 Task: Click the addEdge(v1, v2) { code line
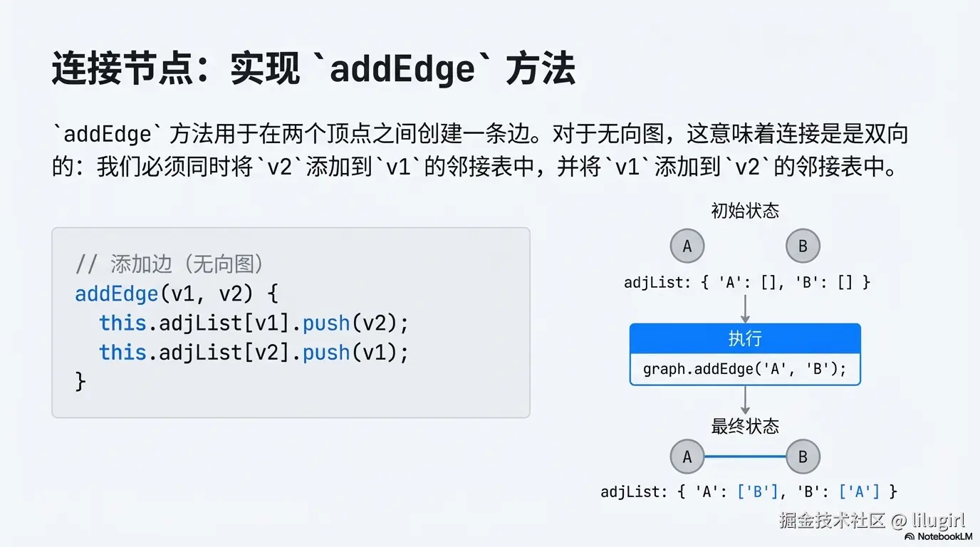177,293
